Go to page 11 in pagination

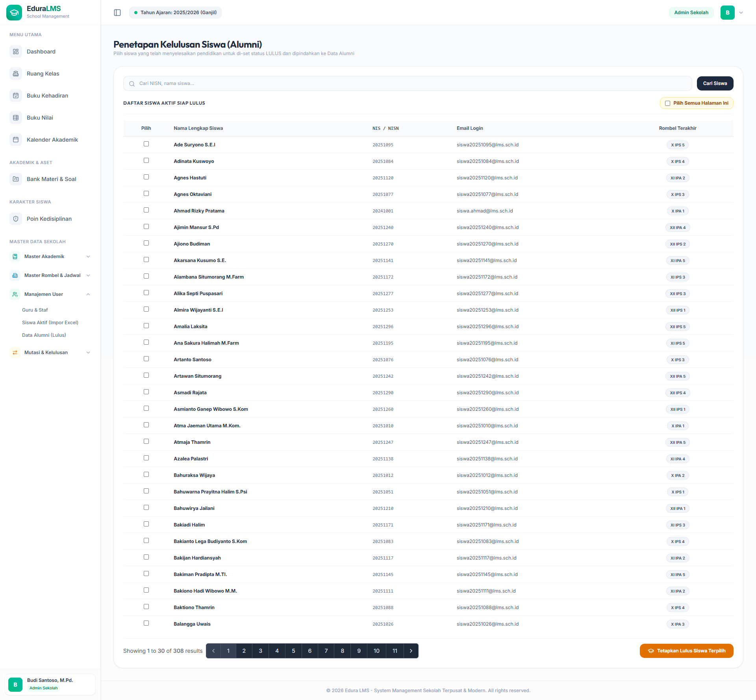(x=395, y=651)
